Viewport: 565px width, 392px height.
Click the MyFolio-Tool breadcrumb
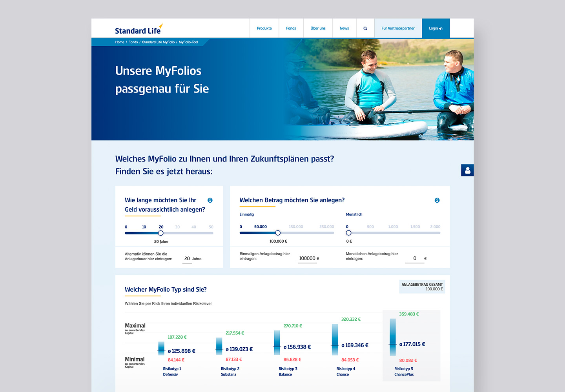coord(188,42)
